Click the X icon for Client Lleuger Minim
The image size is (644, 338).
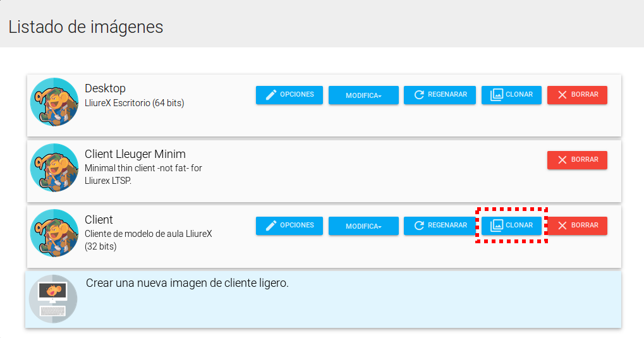[x=562, y=160]
